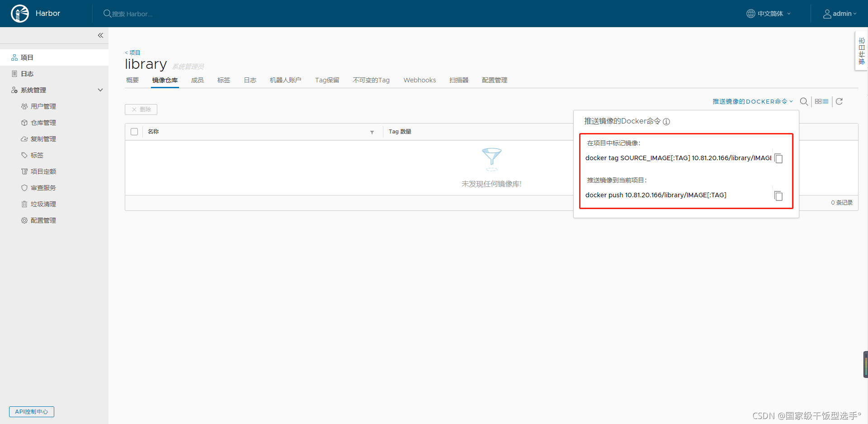Click the Harbor logo icon
Screen dimensions: 868x424
coord(20,14)
